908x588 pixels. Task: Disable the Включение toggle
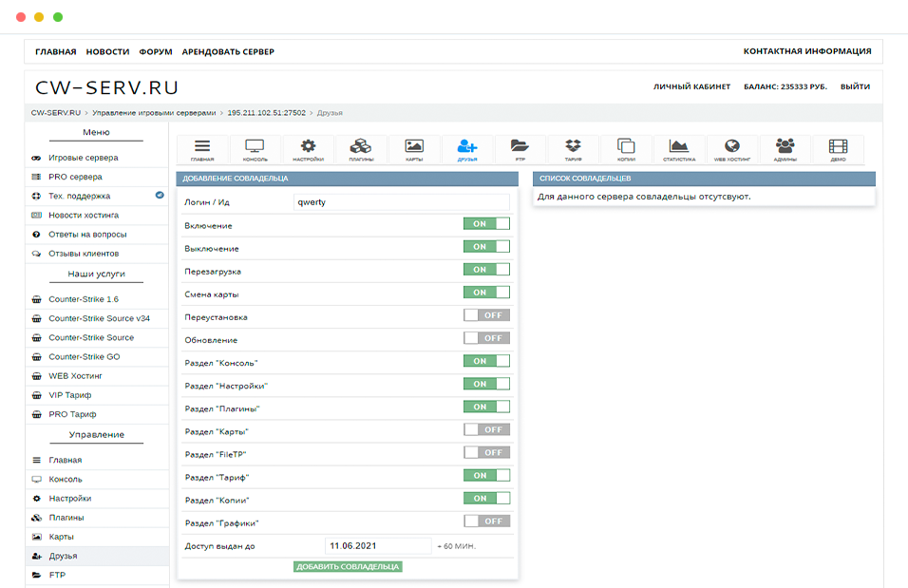pos(486,224)
